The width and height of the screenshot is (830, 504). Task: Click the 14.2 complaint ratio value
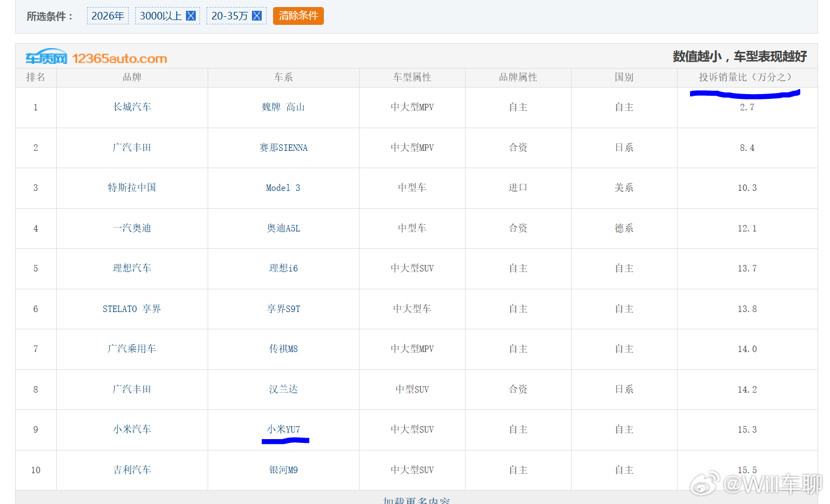point(747,389)
